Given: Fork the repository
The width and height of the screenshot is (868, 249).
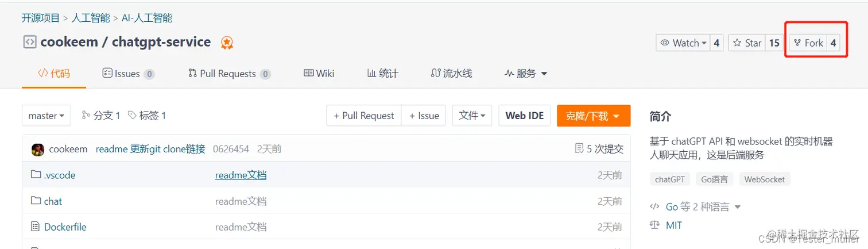Looking at the screenshot, I should [x=808, y=43].
